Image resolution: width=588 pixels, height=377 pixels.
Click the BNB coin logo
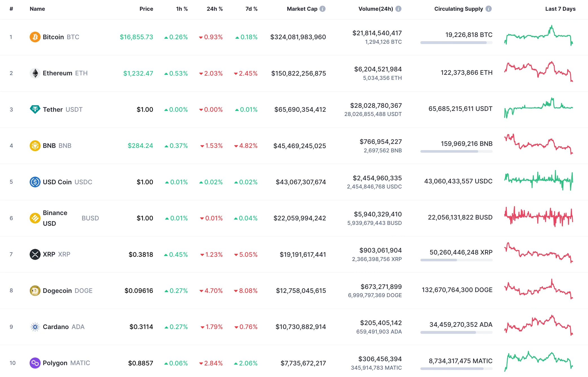coord(35,146)
